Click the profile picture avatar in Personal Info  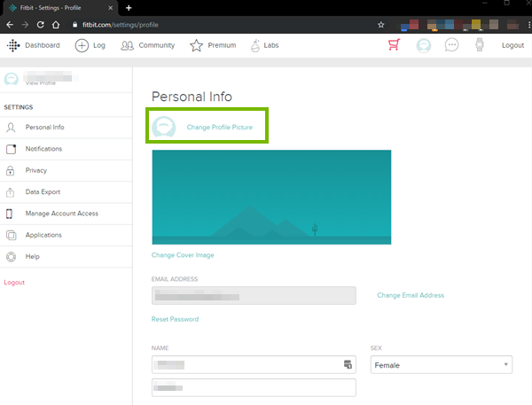[164, 127]
